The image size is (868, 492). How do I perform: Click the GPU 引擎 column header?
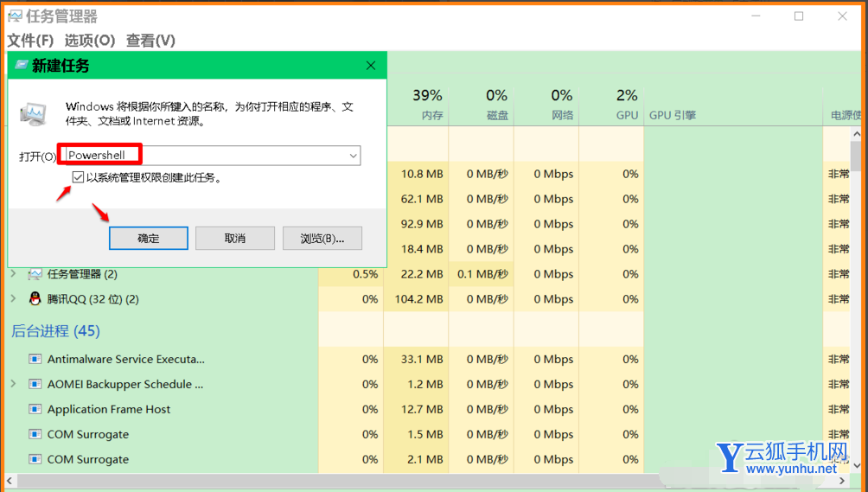(733, 104)
